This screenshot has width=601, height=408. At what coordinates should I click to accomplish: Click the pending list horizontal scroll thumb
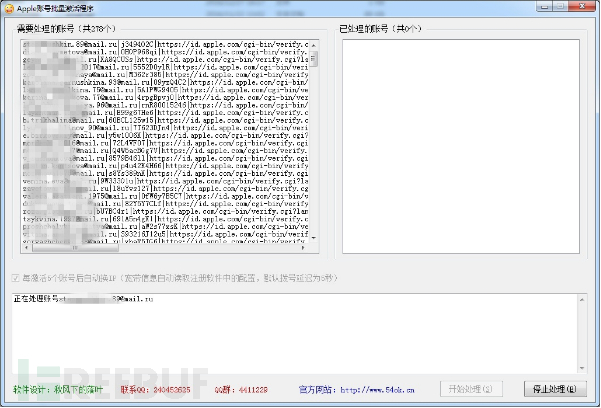click(75, 248)
